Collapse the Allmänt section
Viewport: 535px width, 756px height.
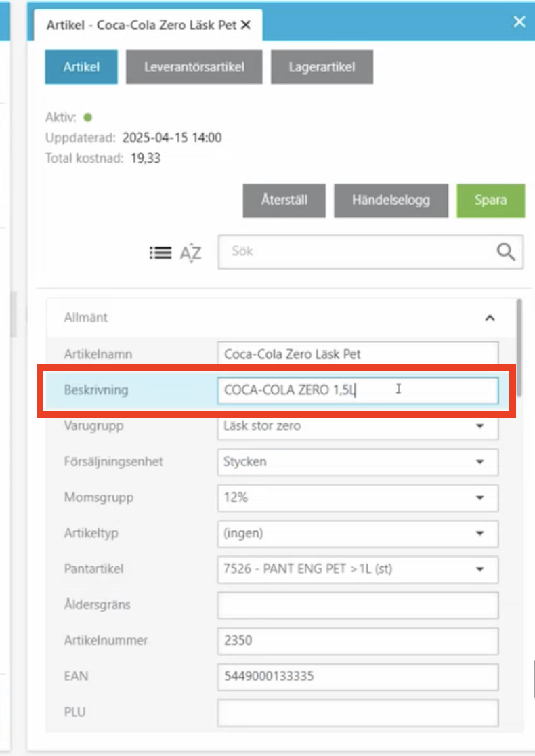pos(490,318)
